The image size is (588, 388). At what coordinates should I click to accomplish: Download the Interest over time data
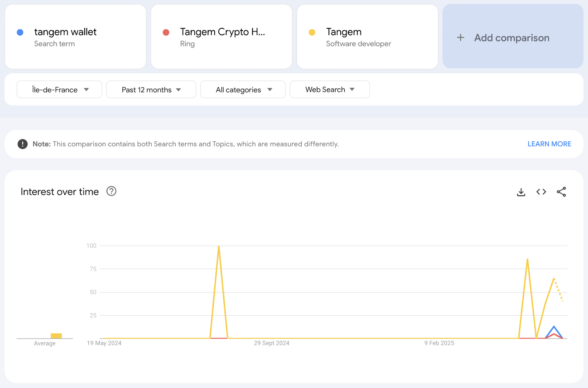point(521,192)
